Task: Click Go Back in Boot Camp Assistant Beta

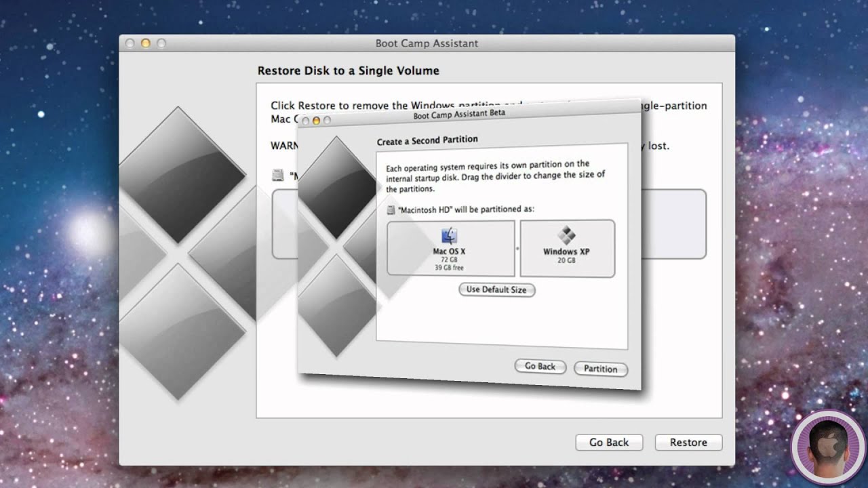Action: pos(540,366)
